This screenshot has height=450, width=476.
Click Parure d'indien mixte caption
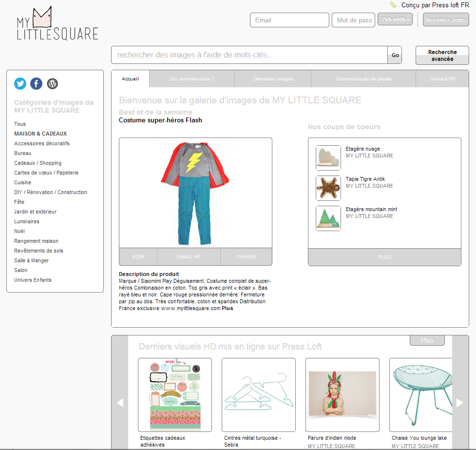click(332, 438)
